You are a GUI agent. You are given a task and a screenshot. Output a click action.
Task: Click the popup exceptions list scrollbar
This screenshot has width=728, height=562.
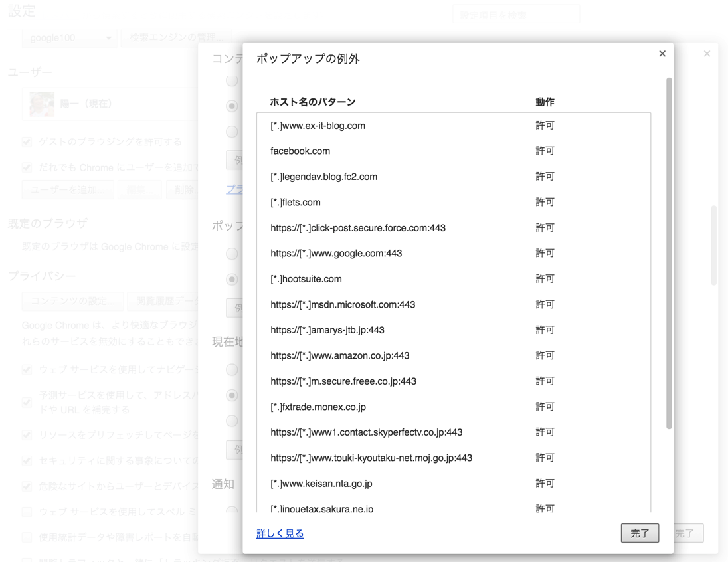tap(669, 253)
